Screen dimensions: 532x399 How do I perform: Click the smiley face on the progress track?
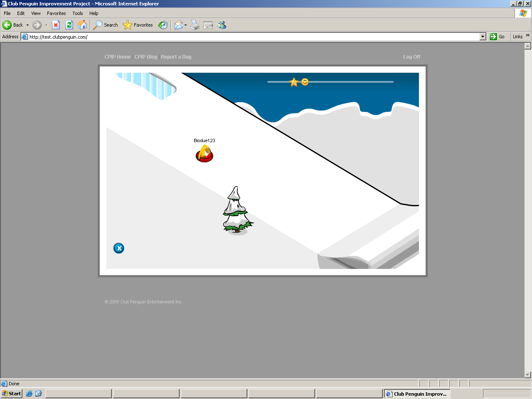tap(305, 81)
